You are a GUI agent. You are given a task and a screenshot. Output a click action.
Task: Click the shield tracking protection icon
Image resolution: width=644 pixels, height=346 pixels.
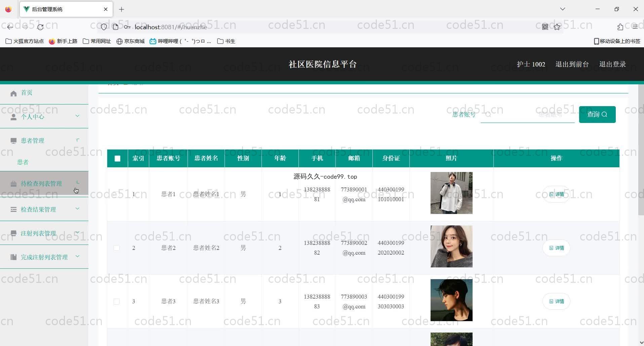tap(104, 27)
